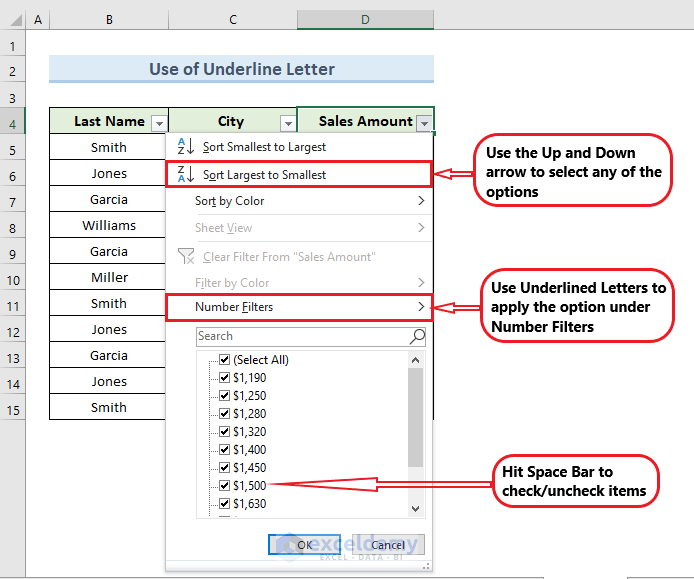Image resolution: width=694 pixels, height=579 pixels.
Task: Click the Smith cell in row 5
Action: (x=109, y=147)
